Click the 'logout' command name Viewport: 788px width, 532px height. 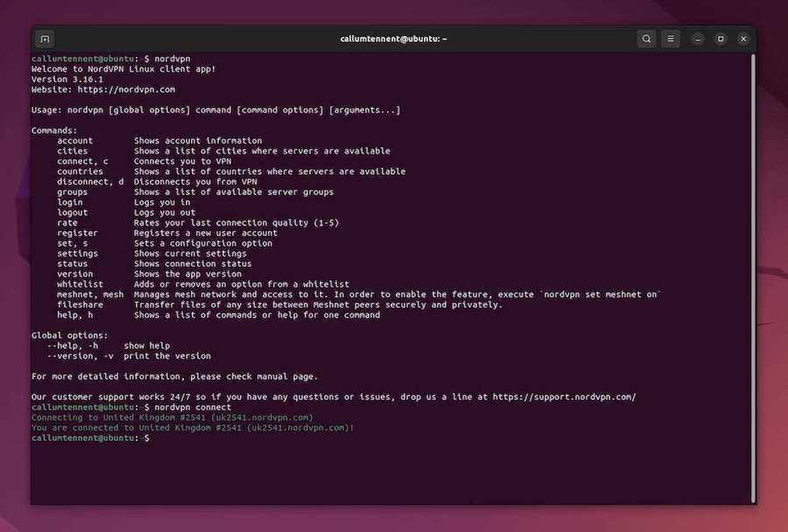(73, 213)
